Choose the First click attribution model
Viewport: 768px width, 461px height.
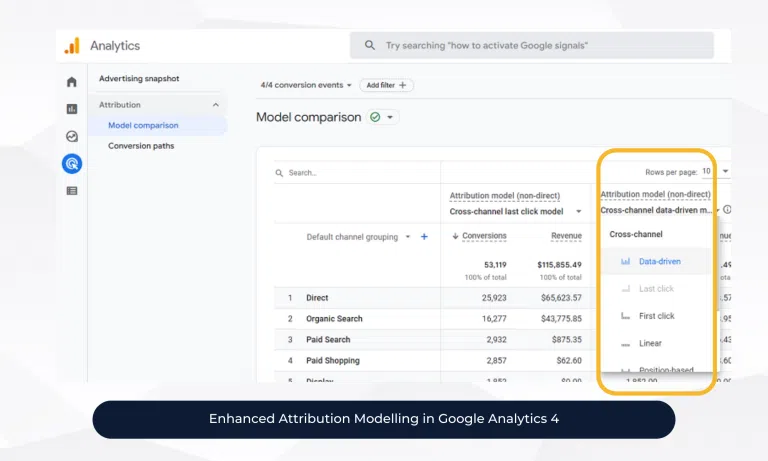click(656, 316)
